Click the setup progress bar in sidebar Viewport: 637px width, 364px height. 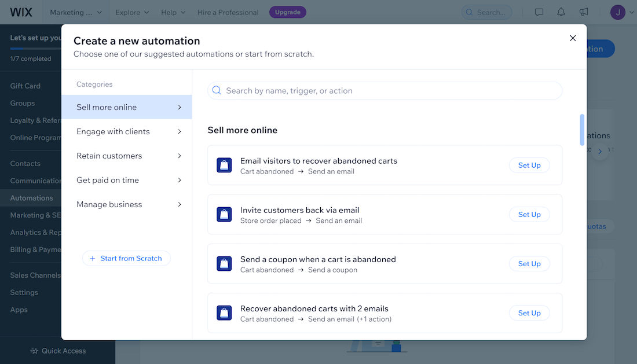(36, 49)
